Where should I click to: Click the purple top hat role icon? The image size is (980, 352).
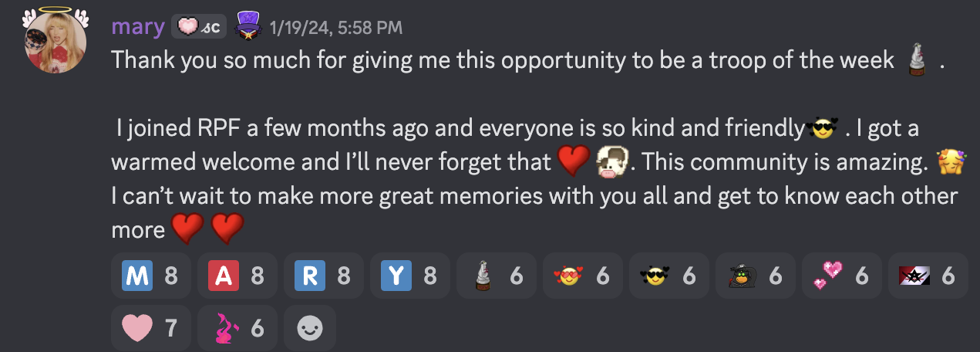click(x=246, y=26)
